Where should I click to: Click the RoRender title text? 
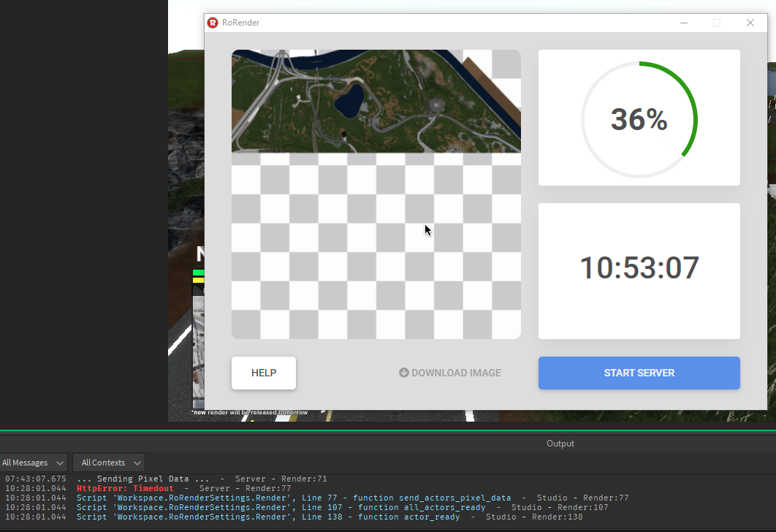point(240,23)
